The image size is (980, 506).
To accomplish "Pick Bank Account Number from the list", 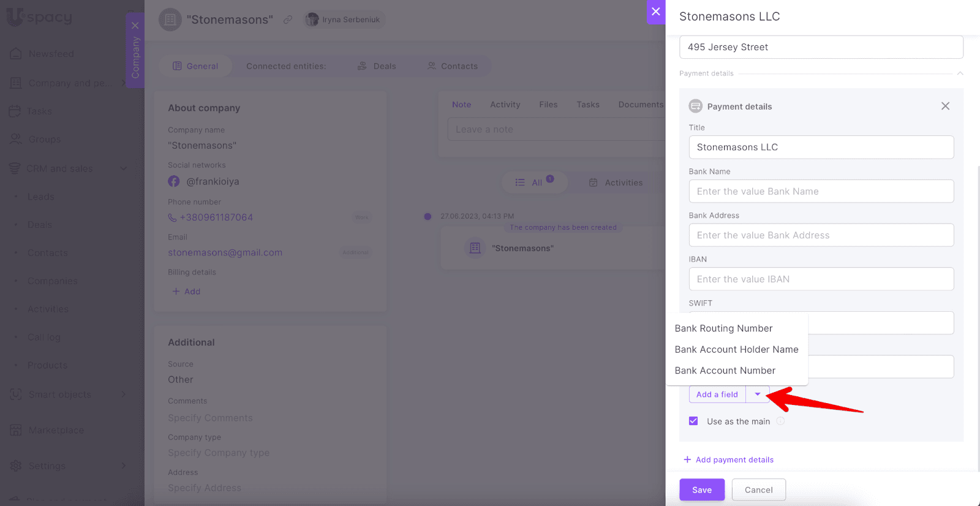I will coord(725,371).
